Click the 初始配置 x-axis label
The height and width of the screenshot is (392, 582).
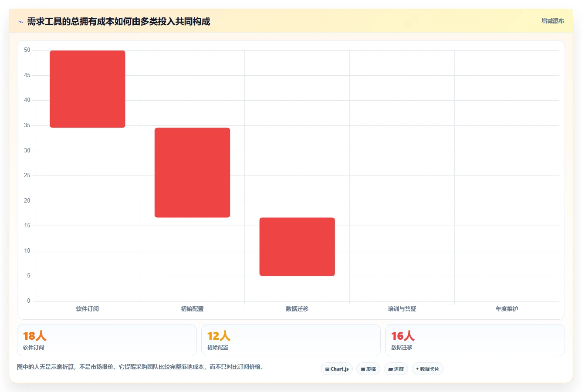(192, 309)
